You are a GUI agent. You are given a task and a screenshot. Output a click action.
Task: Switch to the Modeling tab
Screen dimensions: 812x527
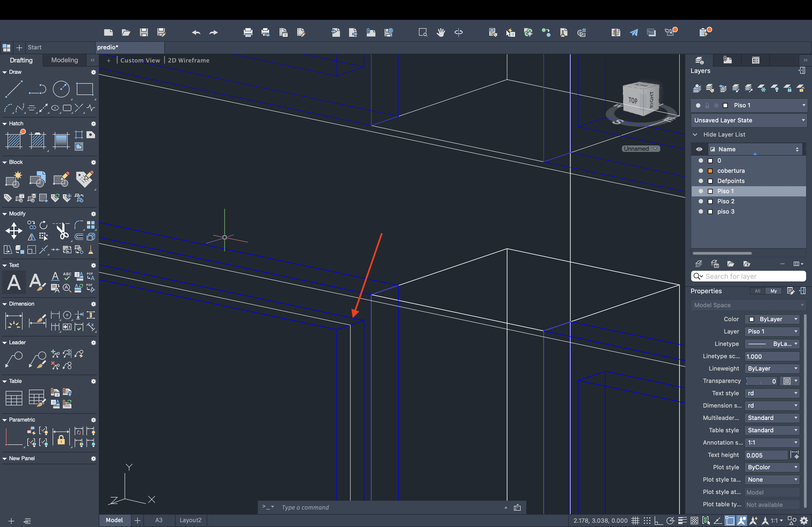point(64,60)
